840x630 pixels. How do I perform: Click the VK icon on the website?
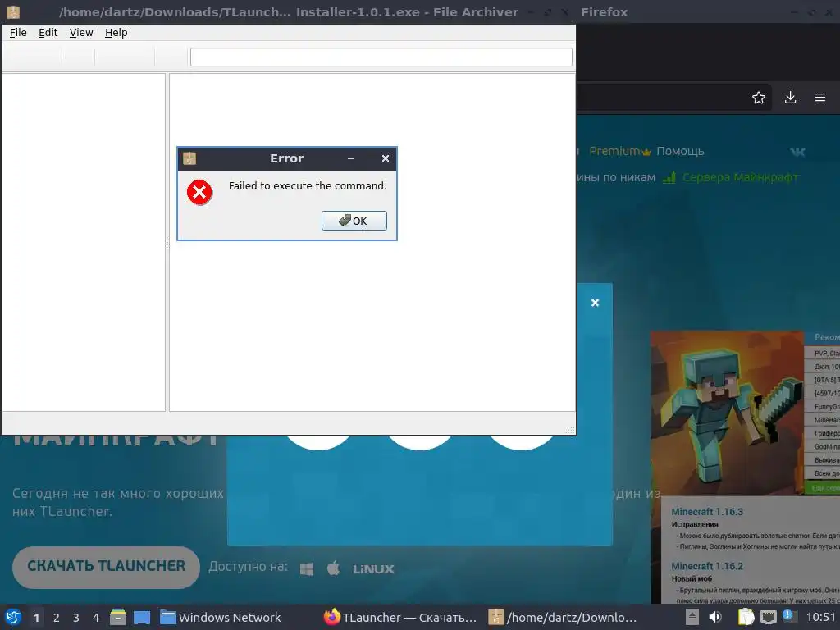[797, 152]
